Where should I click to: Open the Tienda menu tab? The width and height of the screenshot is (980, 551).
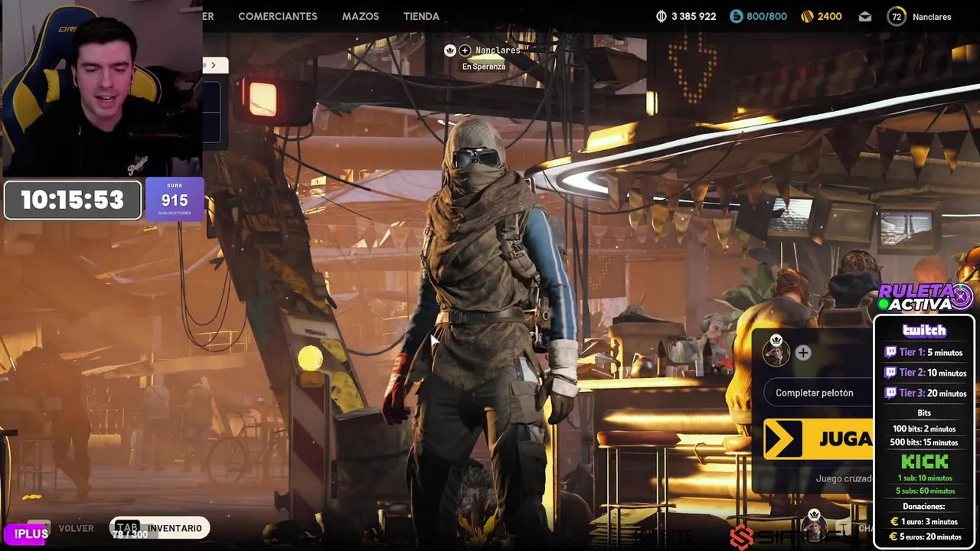pos(421,16)
